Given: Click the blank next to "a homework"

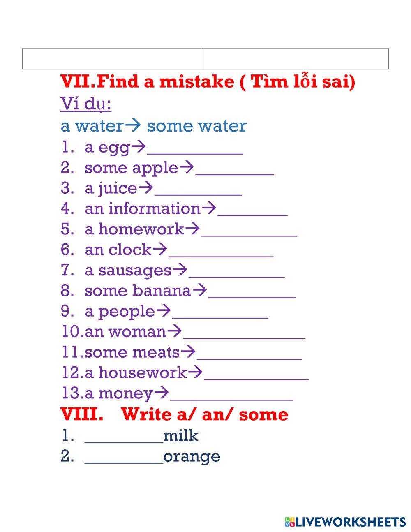Looking at the screenshot, I should (x=249, y=230).
